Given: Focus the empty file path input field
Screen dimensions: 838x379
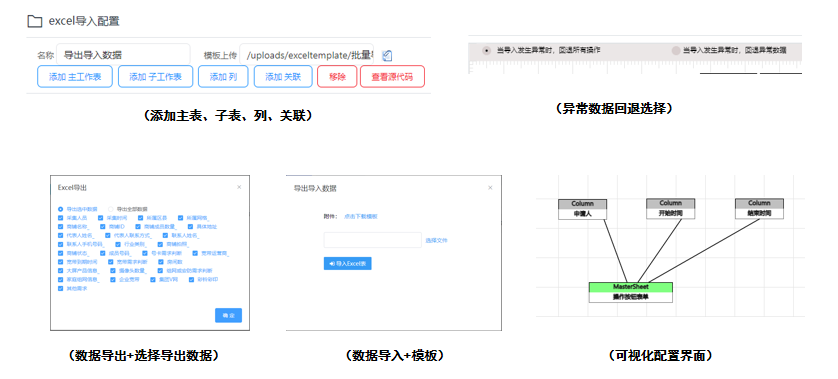Looking at the screenshot, I should 373,240.
